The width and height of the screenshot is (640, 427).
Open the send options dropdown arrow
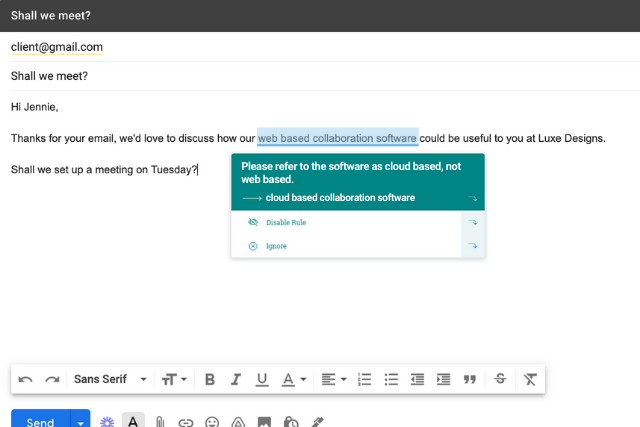[80, 420]
